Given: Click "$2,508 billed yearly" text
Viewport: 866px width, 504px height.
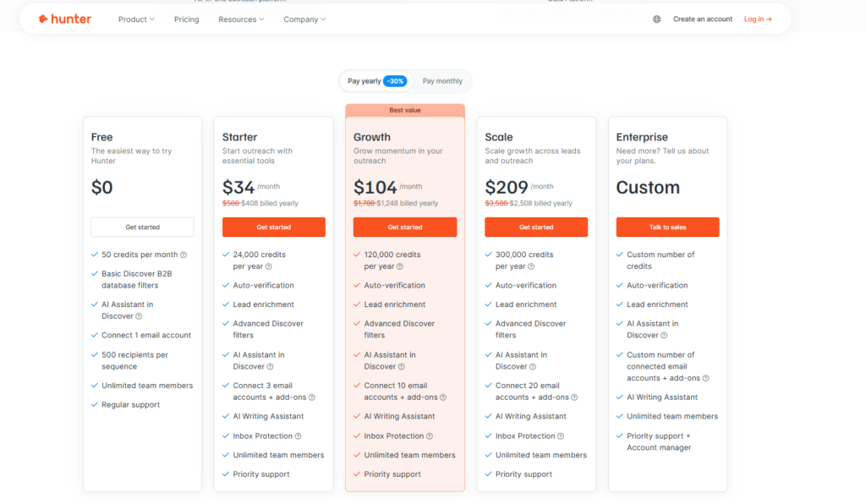Looking at the screenshot, I should click(x=540, y=204).
